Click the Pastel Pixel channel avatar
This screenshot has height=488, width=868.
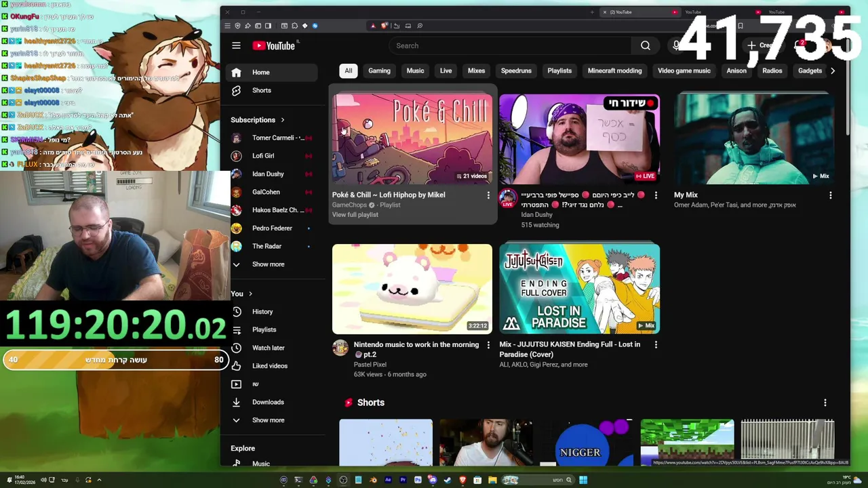pyautogui.click(x=340, y=348)
